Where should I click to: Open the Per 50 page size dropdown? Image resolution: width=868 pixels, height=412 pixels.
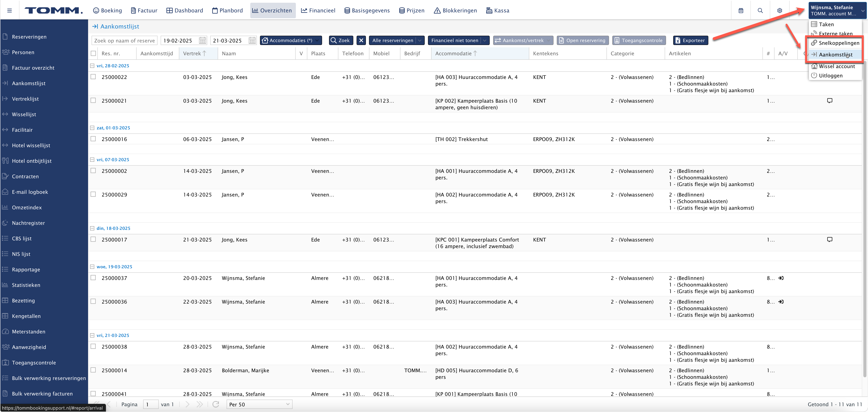[259, 404]
